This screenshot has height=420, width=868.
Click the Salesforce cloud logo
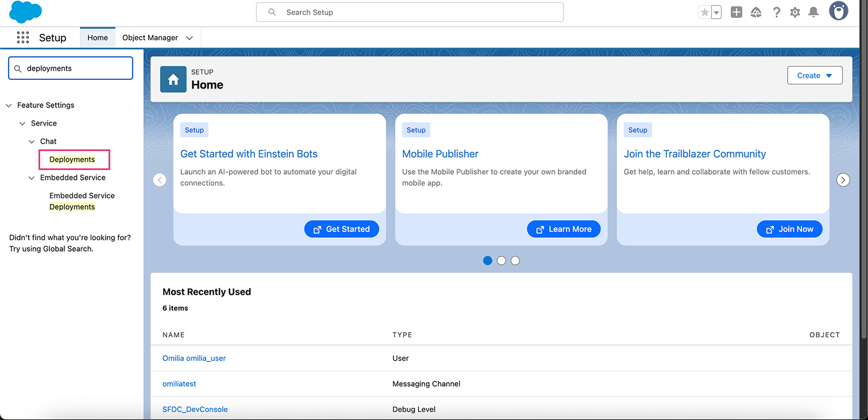pyautogui.click(x=25, y=12)
